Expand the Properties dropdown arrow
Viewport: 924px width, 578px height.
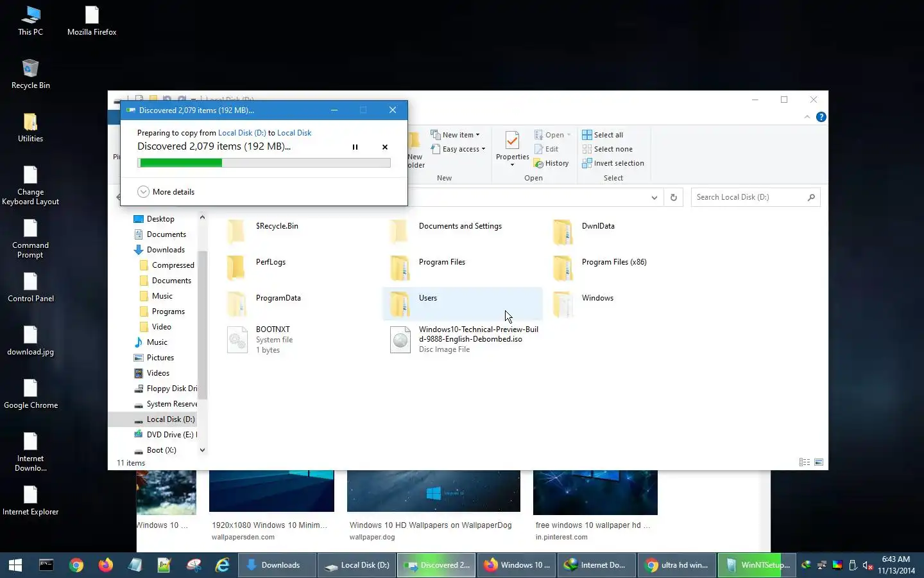tap(512, 165)
